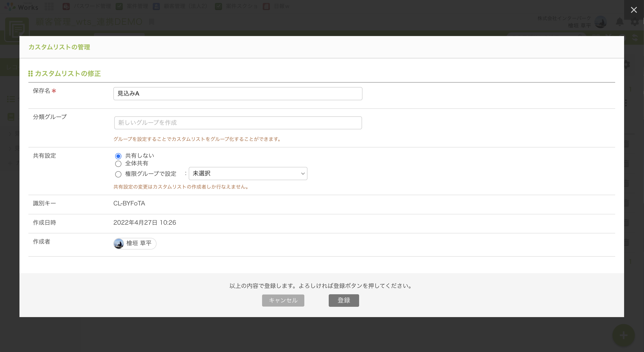Select the 全体共有 radio button
Viewport: 644px width, 352px height.
[118, 164]
